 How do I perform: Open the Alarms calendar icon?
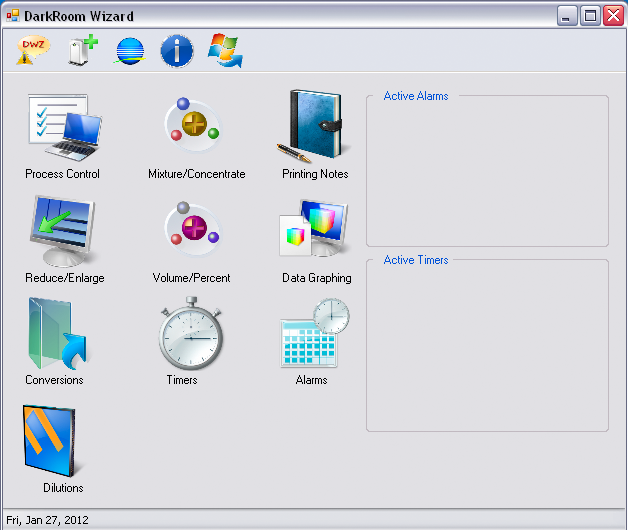(x=314, y=336)
